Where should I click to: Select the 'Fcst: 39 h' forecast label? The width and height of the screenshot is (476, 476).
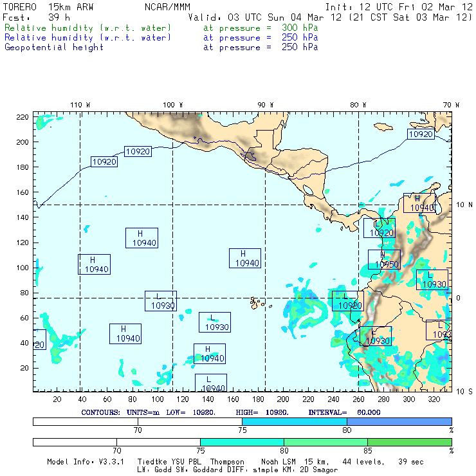click(x=36, y=17)
